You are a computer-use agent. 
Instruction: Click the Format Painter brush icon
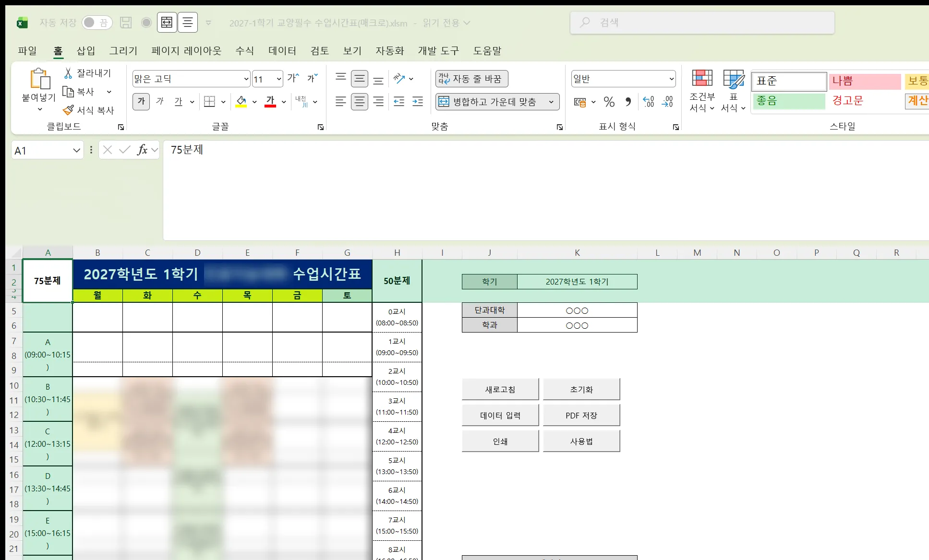[x=68, y=110]
